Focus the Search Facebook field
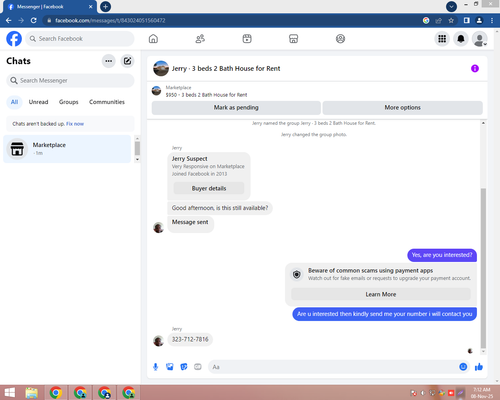 (x=80, y=39)
